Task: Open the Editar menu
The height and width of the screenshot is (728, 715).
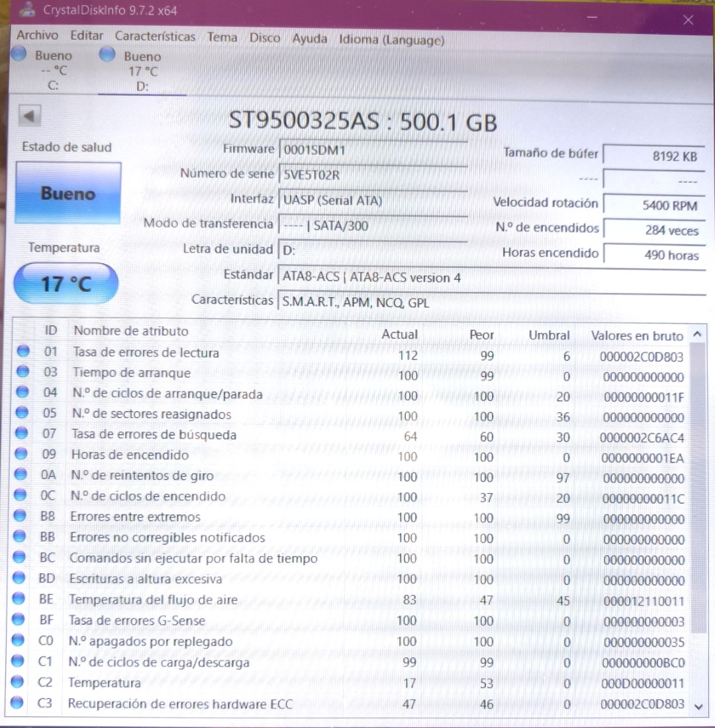Action: point(87,36)
